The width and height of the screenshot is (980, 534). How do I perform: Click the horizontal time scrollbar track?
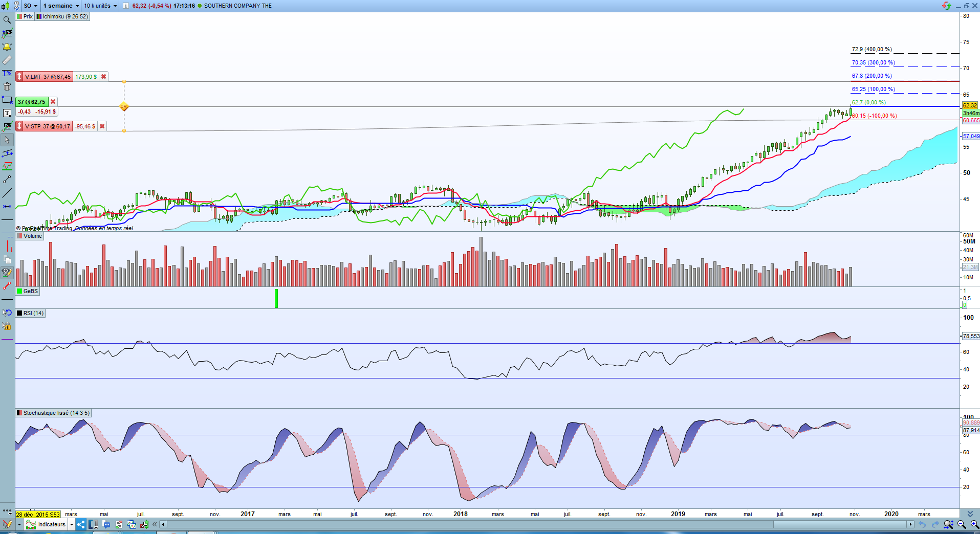(x=536, y=524)
